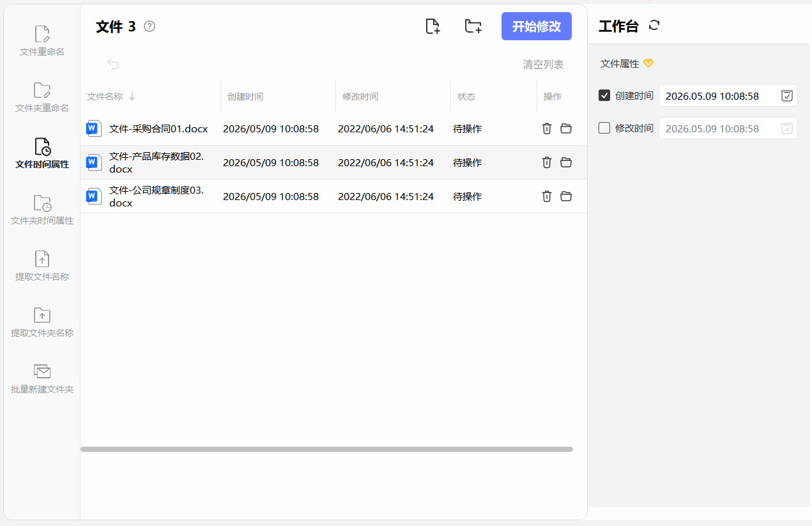The image size is (812, 526).
Task: Click Word icon of 文件-产品库存数据02.docx
Action: [94, 162]
